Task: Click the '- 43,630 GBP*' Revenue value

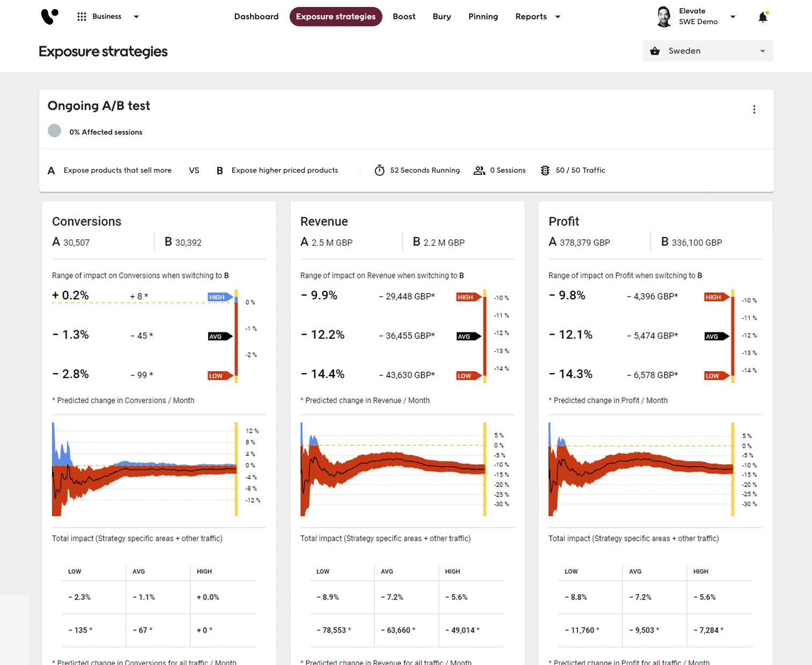Action: coord(407,375)
